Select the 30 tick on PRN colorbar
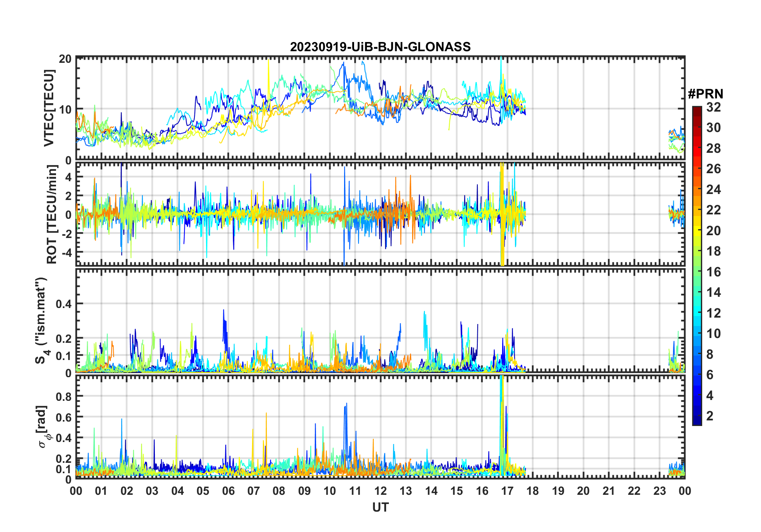The image size is (761, 532). [x=713, y=128]
